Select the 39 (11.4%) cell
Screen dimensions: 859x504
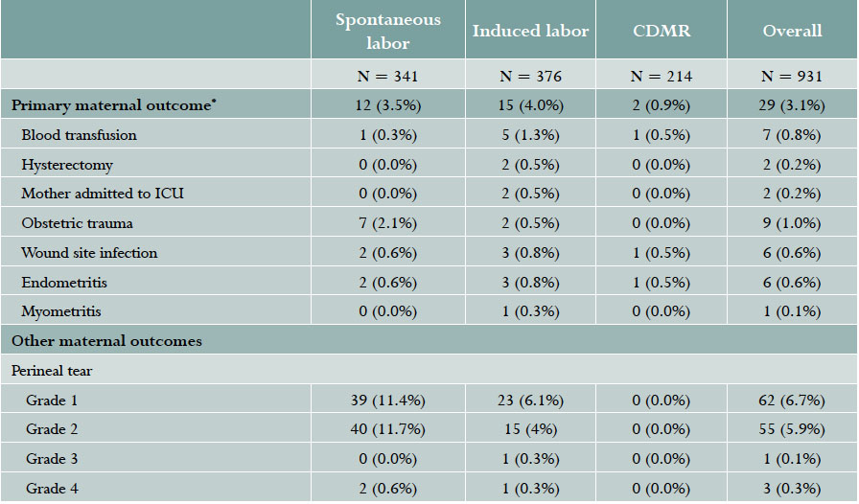[x=387, y=400]
